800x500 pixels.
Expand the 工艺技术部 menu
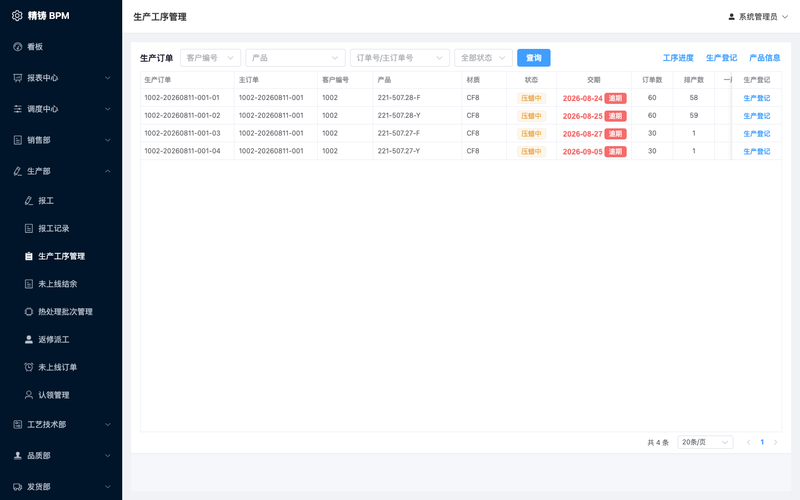(61, 424)
